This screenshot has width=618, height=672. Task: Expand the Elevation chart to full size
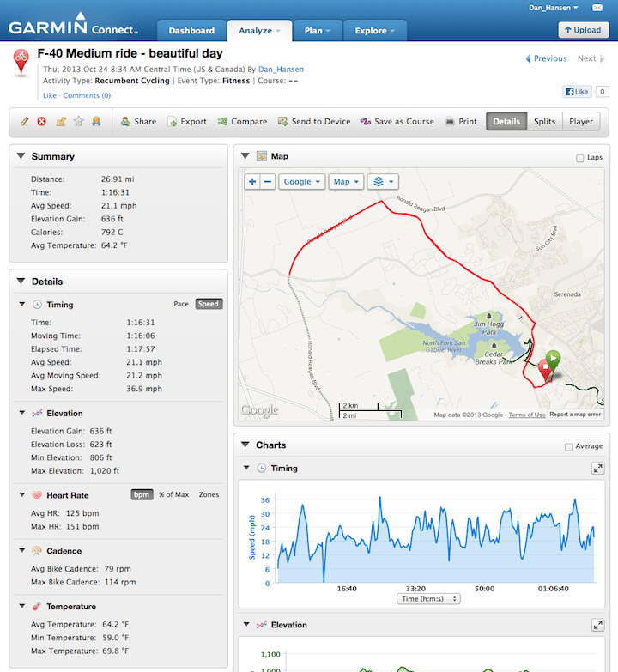point(597,626)
